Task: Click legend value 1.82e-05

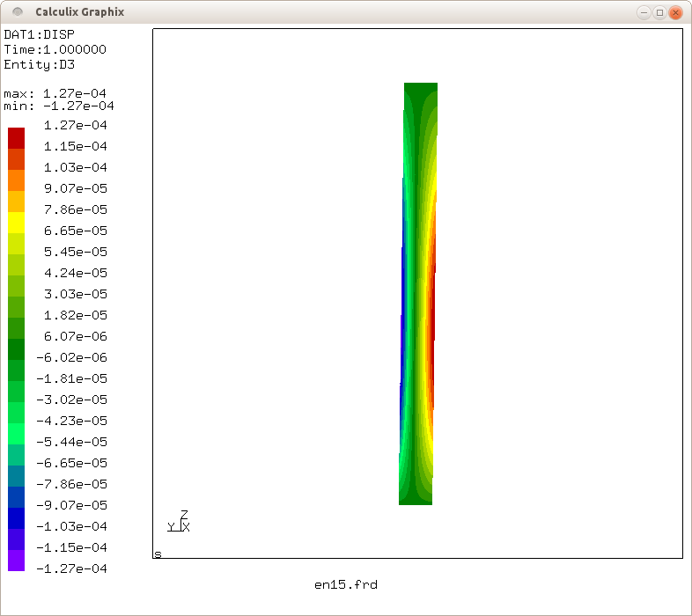Action: (76, 315)
